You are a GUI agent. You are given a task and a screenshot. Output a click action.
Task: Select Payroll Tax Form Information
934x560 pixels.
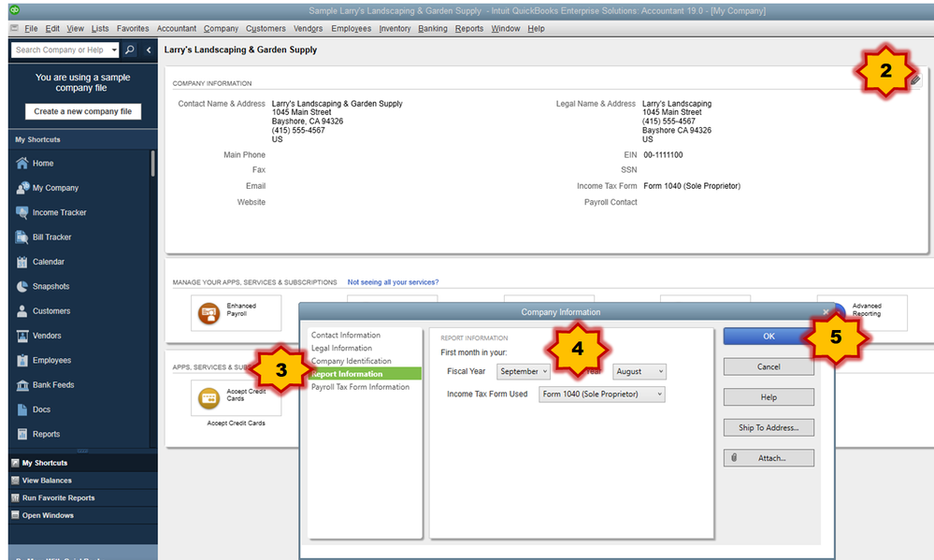click(x=360, y=387)
